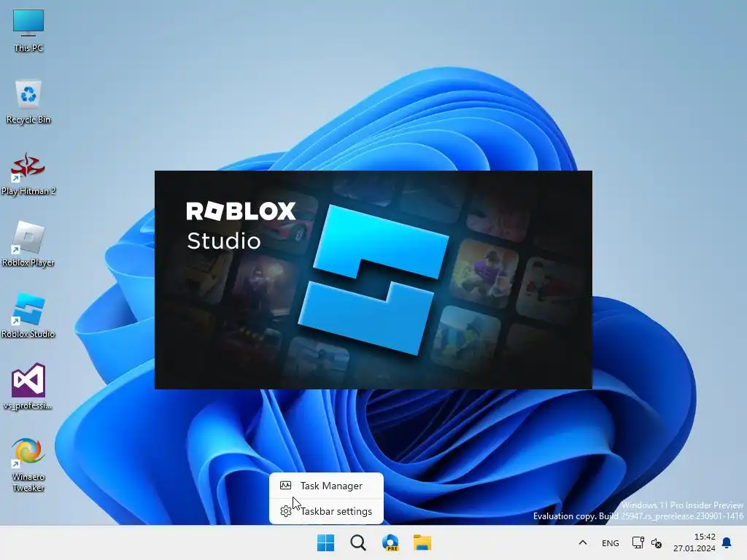Open the clock showing 15:42
Screen dimensions: 747x560
tap(694, 542)
